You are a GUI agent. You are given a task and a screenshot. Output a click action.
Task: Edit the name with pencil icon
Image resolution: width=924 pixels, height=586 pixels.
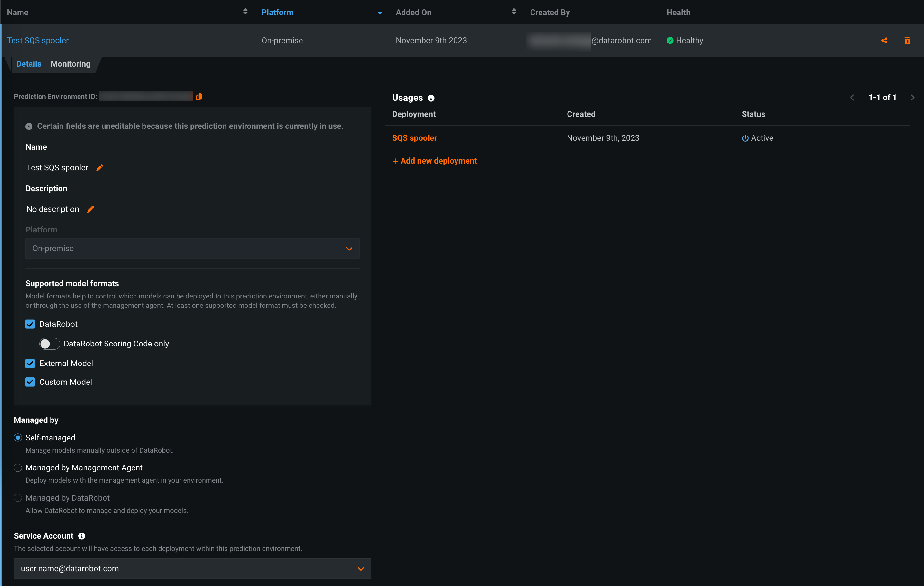point(99,167)
